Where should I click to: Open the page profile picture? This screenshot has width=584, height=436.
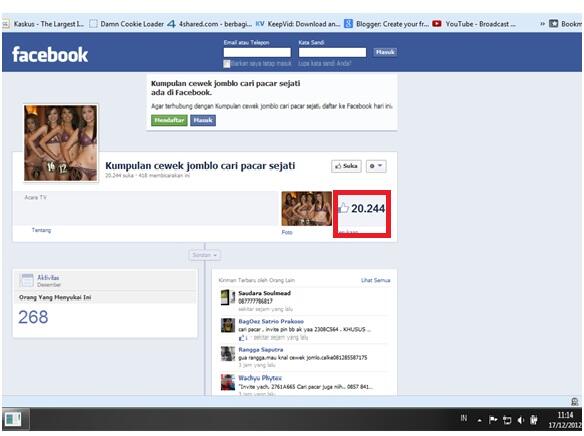(61, 143)
